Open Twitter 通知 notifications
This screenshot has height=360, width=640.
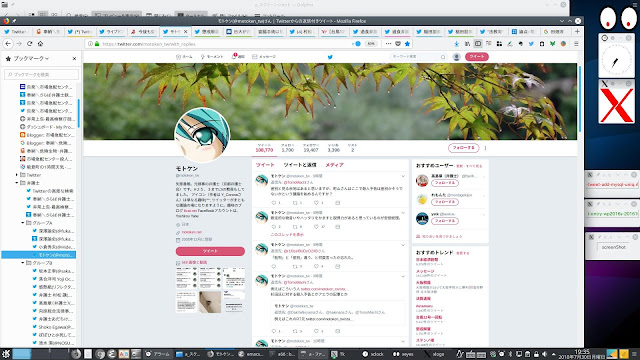click(238, 57)
